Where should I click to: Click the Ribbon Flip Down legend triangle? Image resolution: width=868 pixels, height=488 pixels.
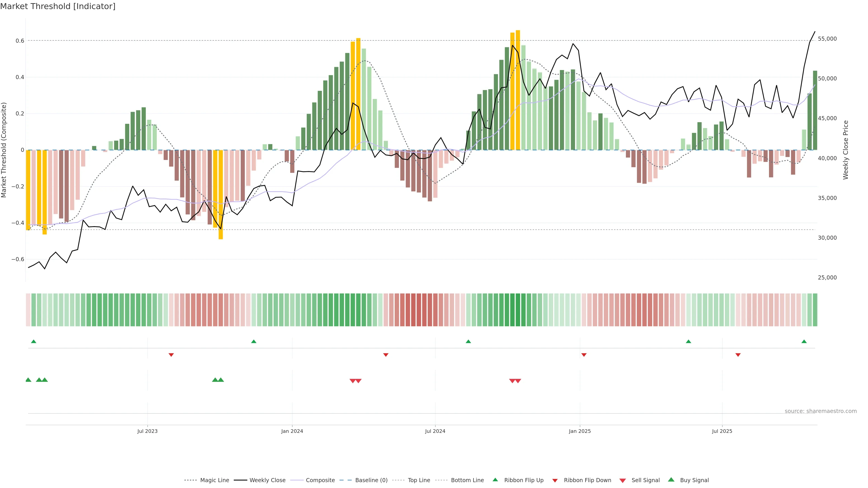point(555,480)
